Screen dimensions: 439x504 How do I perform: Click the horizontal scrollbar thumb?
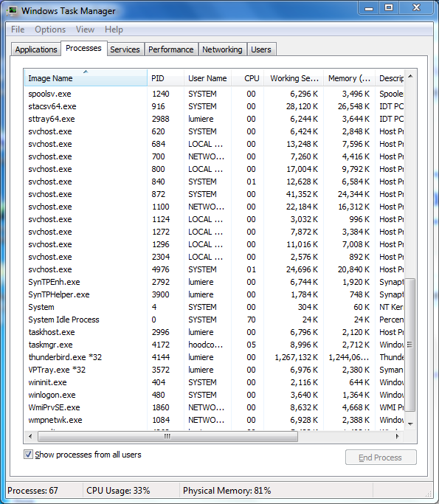167,436
